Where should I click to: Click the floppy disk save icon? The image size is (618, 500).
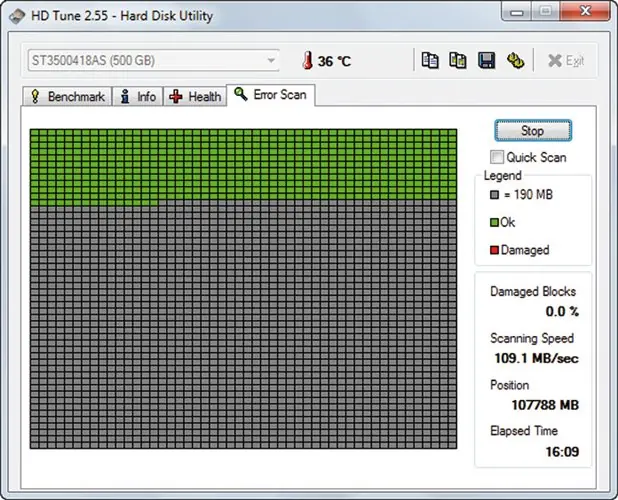[x=486, y=61]
